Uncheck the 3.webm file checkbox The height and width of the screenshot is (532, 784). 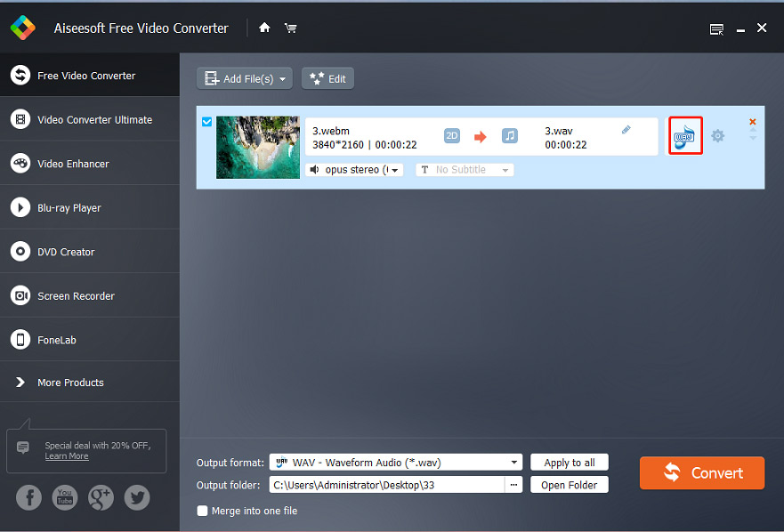click(x=207, y=122)
